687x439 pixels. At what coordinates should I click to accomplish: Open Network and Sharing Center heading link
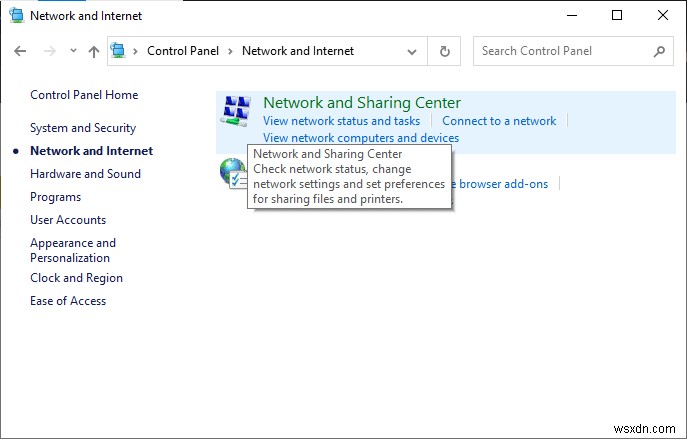(x=361, y=102)
